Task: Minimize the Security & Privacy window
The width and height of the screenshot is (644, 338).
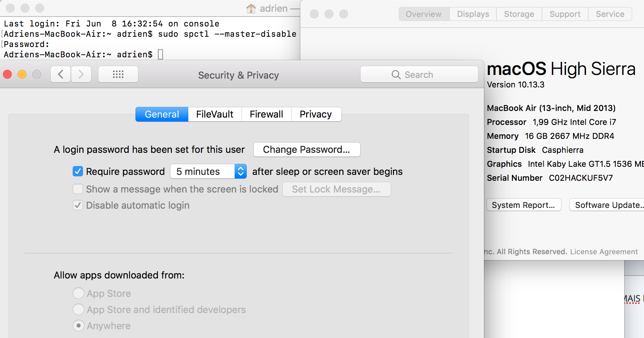Action: coord(22,75)
